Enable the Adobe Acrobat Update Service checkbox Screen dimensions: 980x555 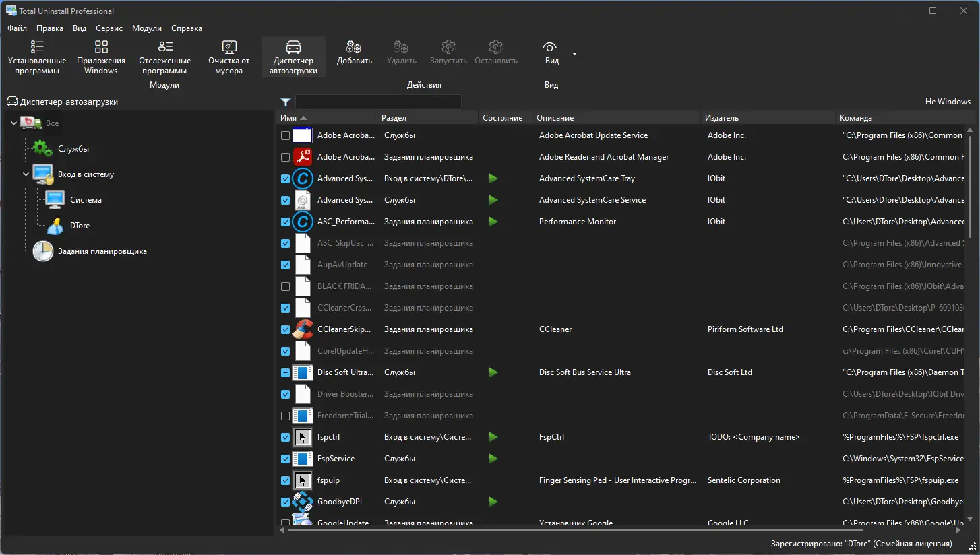point(285,135)
